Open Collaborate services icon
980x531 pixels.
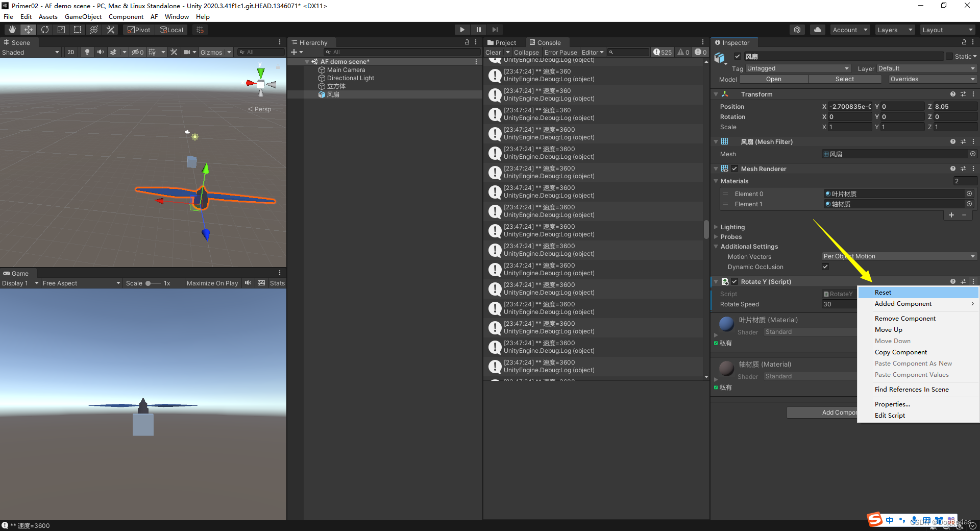click(x=797, y=30)
